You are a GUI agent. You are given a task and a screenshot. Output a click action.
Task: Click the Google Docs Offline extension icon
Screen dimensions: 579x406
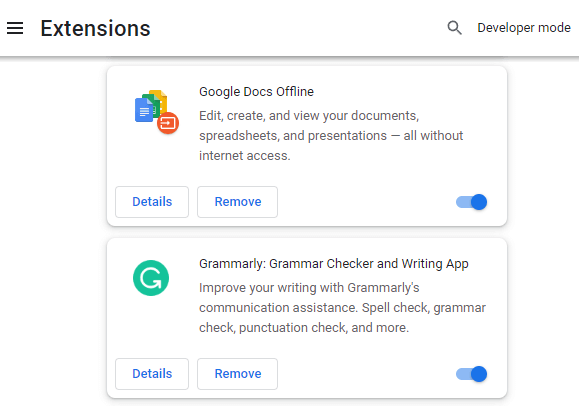[157, 112]
